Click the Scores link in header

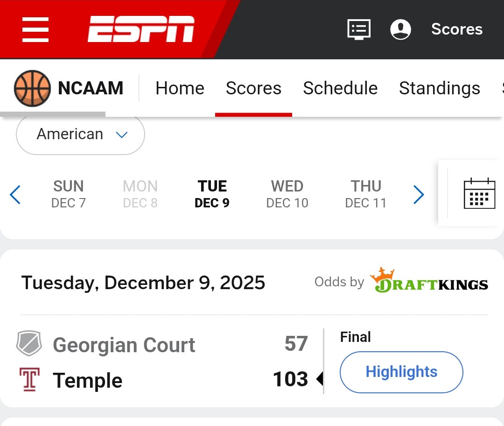[x=456, y=29]
